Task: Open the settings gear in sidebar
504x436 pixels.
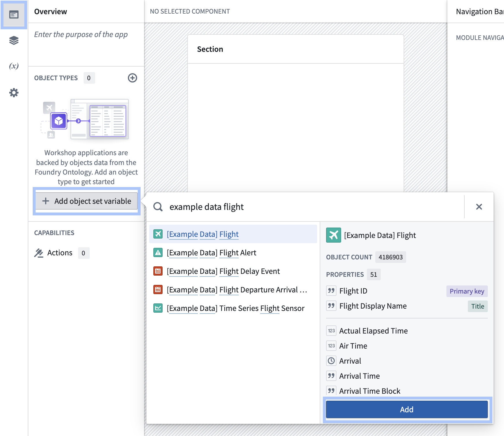Action: (x=14, y=93)
